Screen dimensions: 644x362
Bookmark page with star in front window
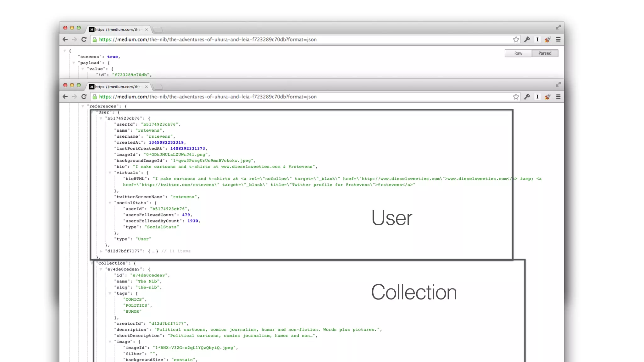pyautogui.click(x=516, y=96)
